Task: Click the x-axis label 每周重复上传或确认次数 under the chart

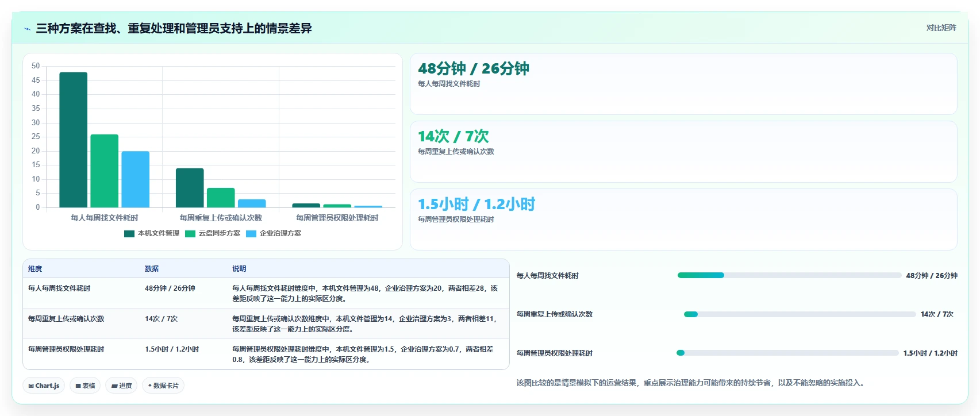Action: 221,218
